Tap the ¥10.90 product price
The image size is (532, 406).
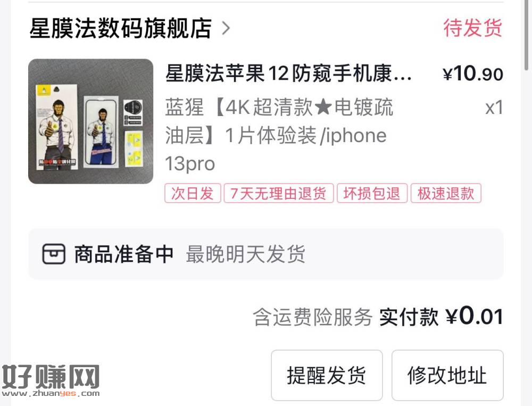(x=472, y=73)
